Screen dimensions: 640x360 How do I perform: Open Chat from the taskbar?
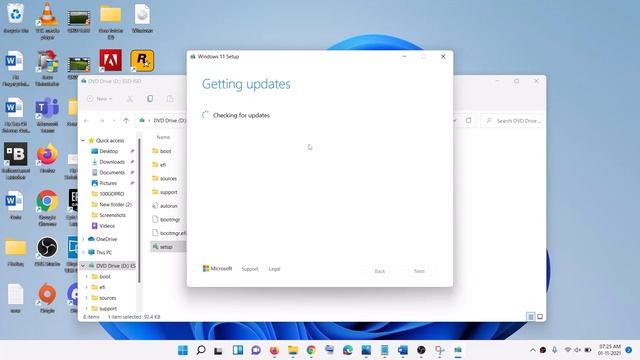click(x=256, y=350)
